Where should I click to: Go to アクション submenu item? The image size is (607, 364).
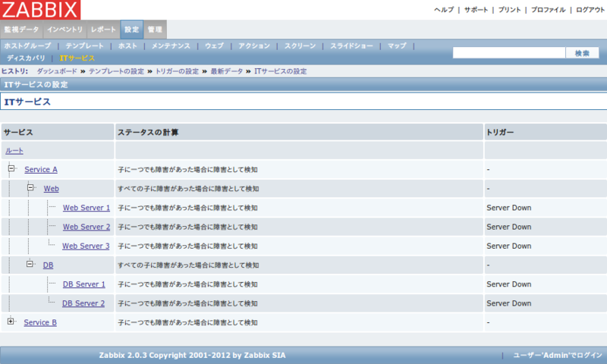pos(254,45)
